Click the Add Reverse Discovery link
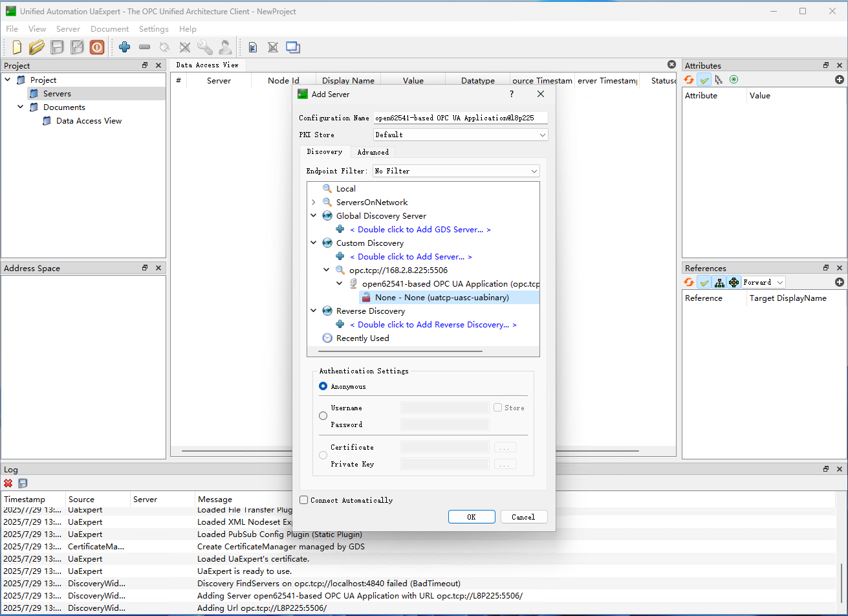Image resolution: width=848 pixels, height=616 pixels. tap(433, 325)
